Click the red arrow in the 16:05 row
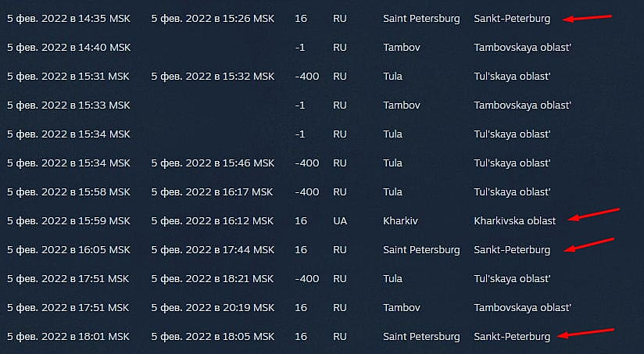Viewport: 644px width, 354px height. click(591, 244)
